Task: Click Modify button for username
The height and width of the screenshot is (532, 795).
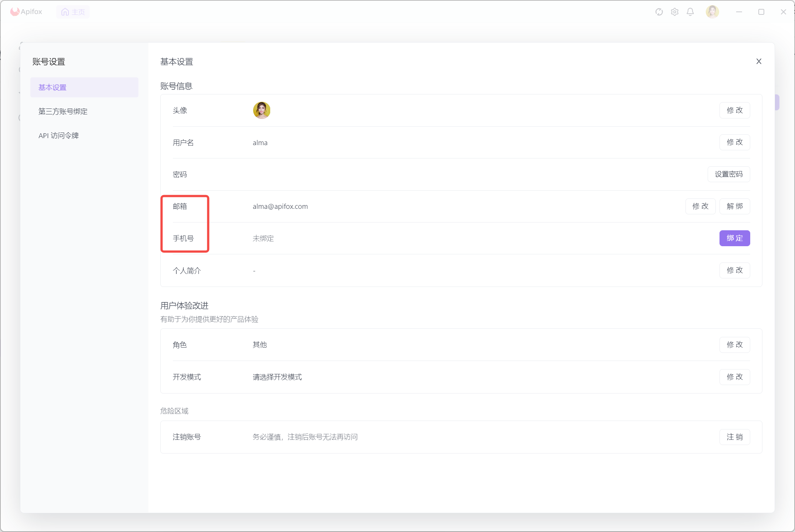Action: [x=734, y=142]
